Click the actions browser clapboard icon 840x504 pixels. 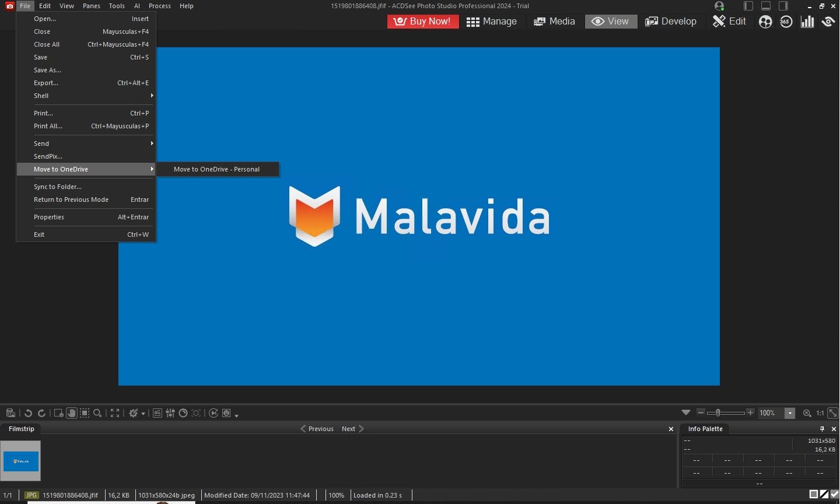pyautogui.click(x=157, y=413)
